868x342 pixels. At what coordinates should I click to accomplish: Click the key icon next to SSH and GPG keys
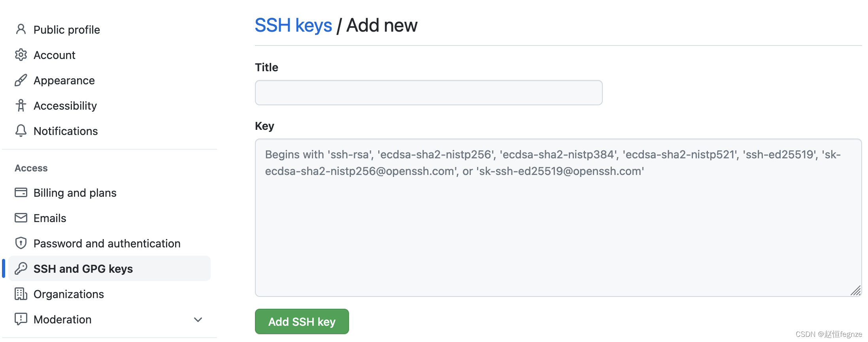[21, 268]
